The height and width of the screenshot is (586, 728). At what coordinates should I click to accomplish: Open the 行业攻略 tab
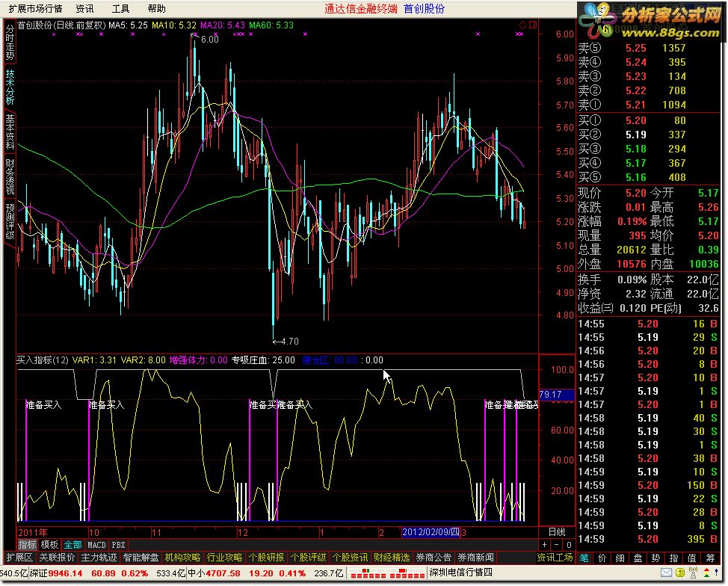224,557
